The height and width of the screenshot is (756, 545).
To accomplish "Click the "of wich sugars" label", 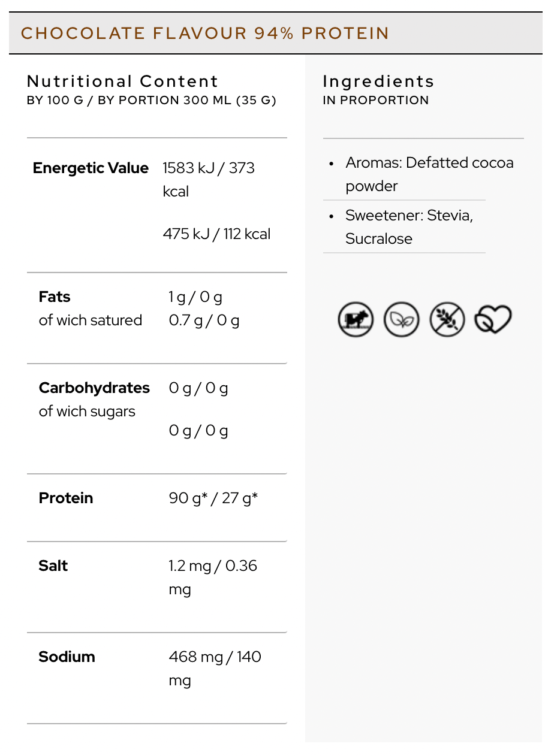I will point(87,412).
